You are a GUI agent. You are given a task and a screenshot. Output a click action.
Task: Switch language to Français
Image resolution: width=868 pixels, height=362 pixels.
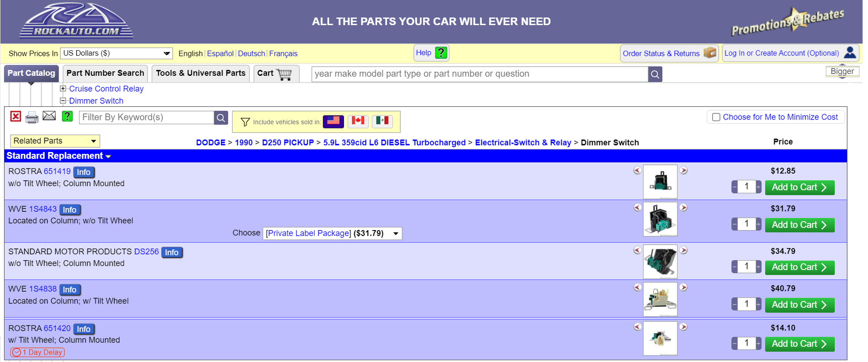click(x=283, y=53)
